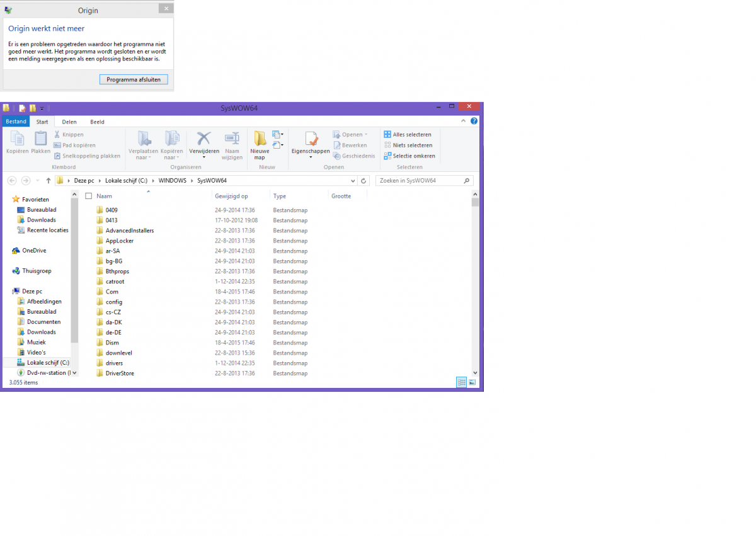Image resolution: width=756 pixels, height=536 pixels.
Task: Switch to the Beeld ribbon tab
Action: 97,122
